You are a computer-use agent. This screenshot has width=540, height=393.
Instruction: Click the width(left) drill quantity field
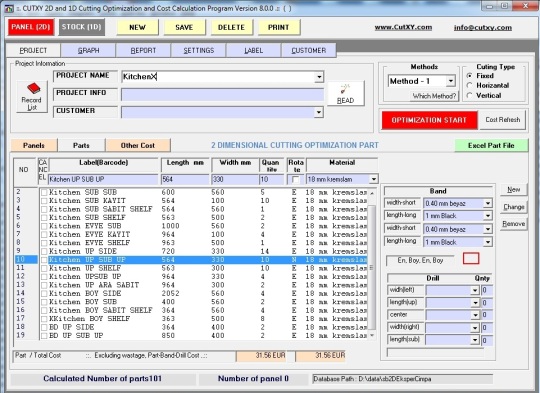pyautogui.click(x=487, y=290)
